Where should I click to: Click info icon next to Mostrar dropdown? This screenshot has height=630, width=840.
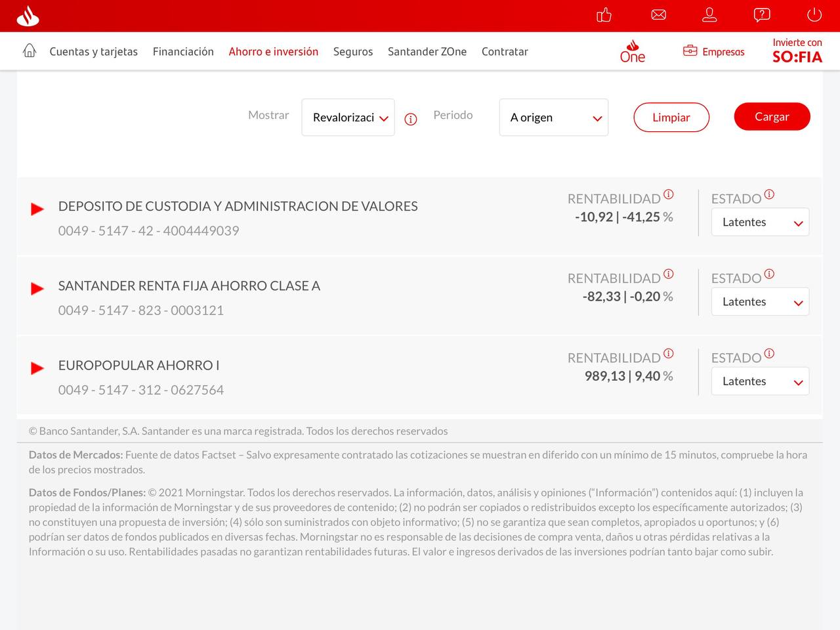click(x=411, y=119)
